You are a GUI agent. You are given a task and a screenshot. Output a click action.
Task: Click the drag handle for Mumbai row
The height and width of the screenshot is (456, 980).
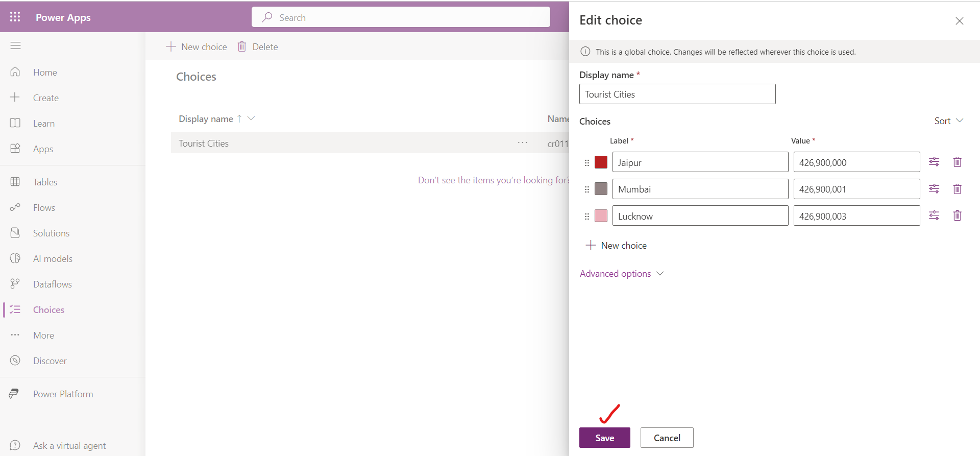pos(587,189)
